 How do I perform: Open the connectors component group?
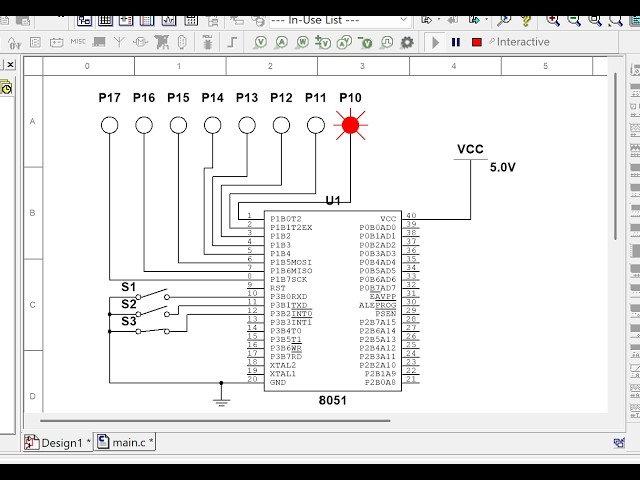click(x=182, y=42)
